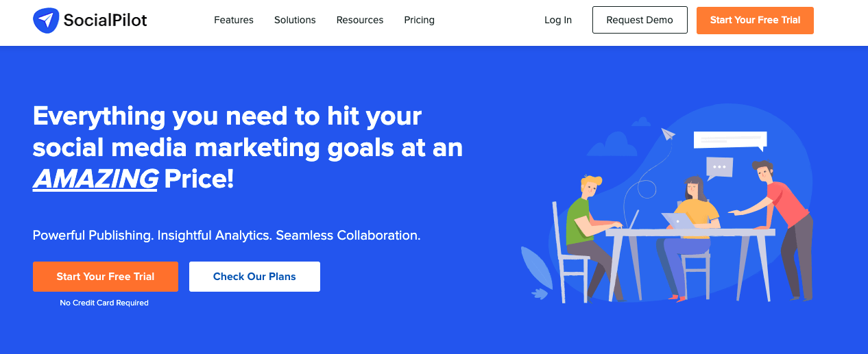The width and height of the screenshot is (868, 354).
Task: Go to the Pricing page
Action: click(x=420, y=20)
